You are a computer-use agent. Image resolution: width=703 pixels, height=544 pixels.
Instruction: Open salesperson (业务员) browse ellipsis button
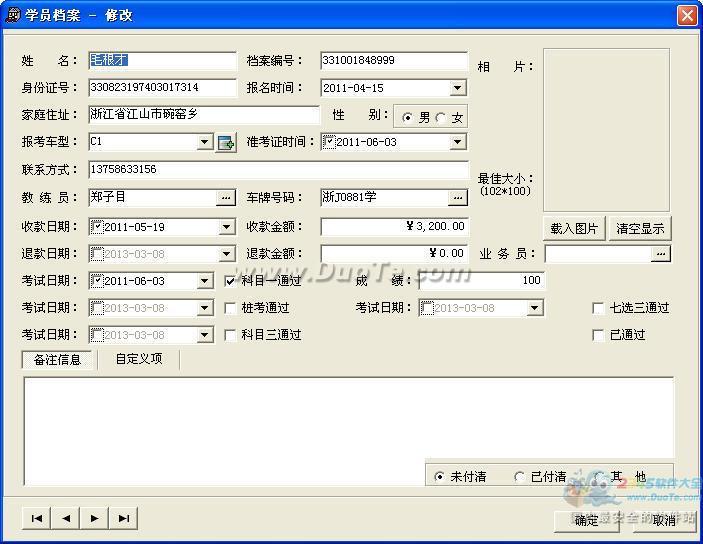(x=660, y=254)
